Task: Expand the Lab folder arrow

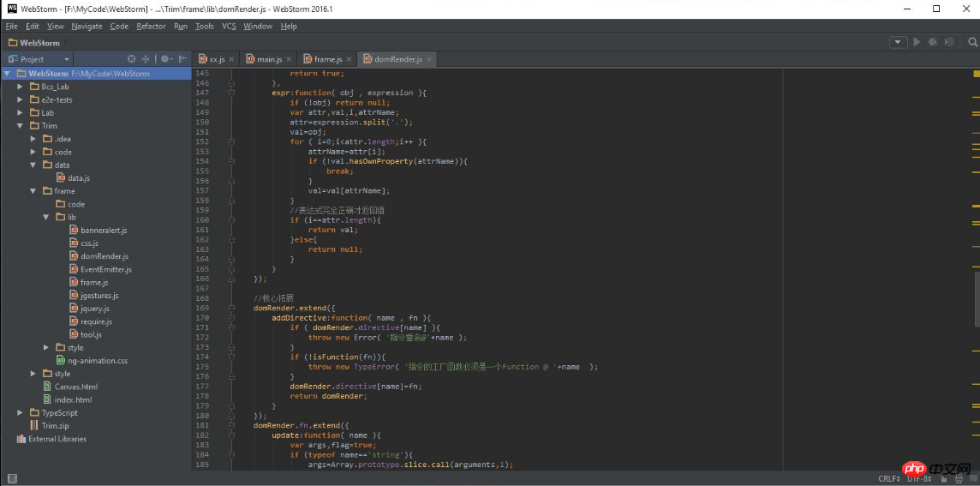Action: coord(21,112)
